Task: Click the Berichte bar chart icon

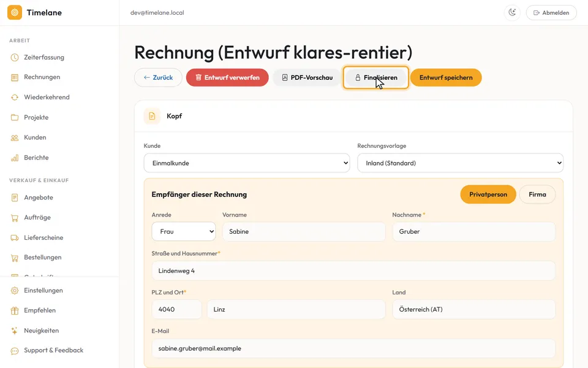Action: pyautogui.click(x=15, y=158)
